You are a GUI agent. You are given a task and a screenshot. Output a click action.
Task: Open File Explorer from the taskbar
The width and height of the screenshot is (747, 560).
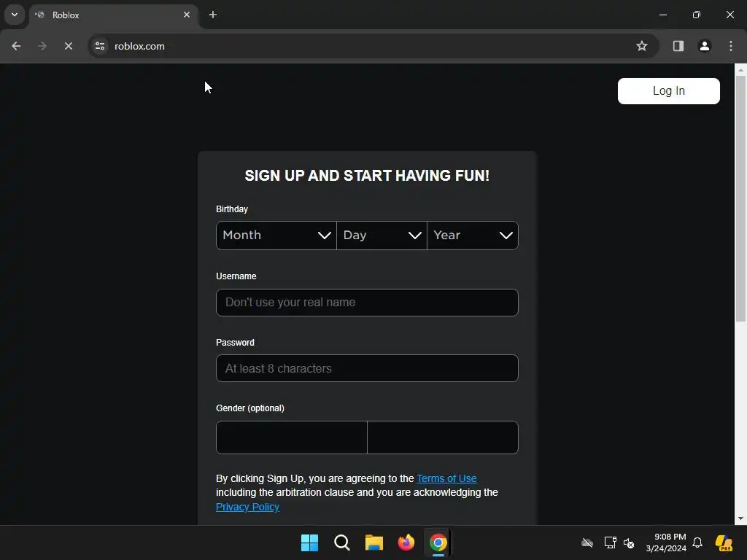click(374, 542)
